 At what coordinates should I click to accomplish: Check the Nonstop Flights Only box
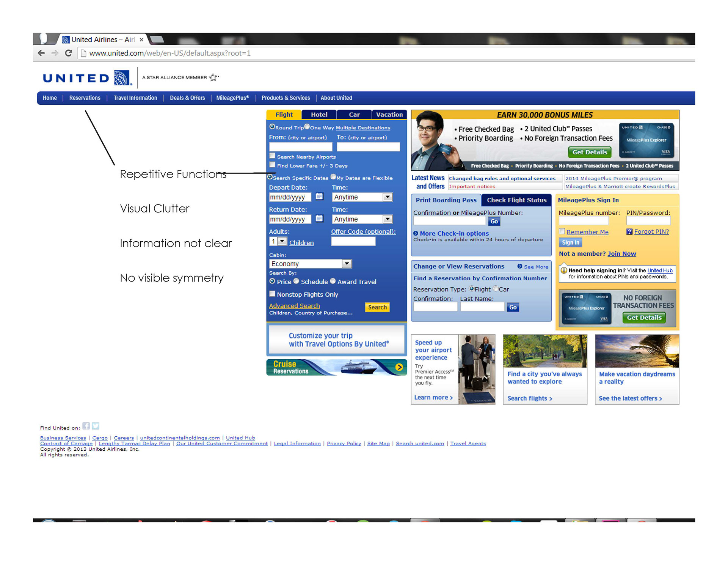click(272, 294)
